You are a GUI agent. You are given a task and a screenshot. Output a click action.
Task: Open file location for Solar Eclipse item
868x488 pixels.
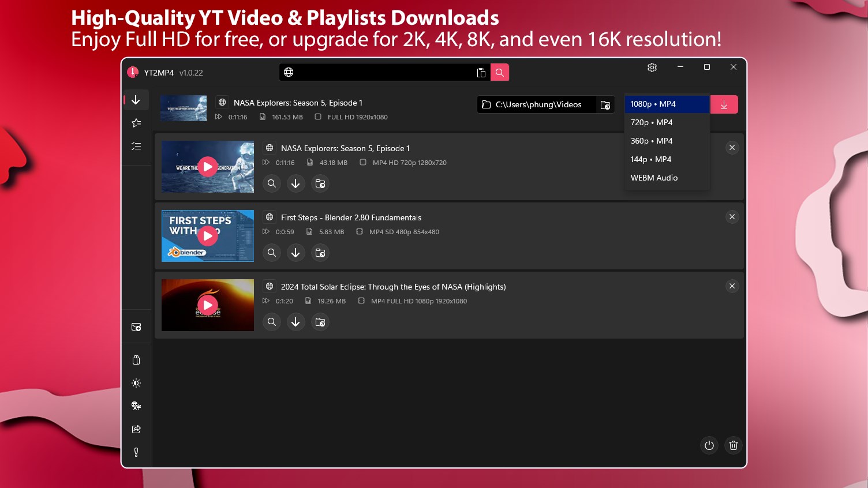(320, 322)
